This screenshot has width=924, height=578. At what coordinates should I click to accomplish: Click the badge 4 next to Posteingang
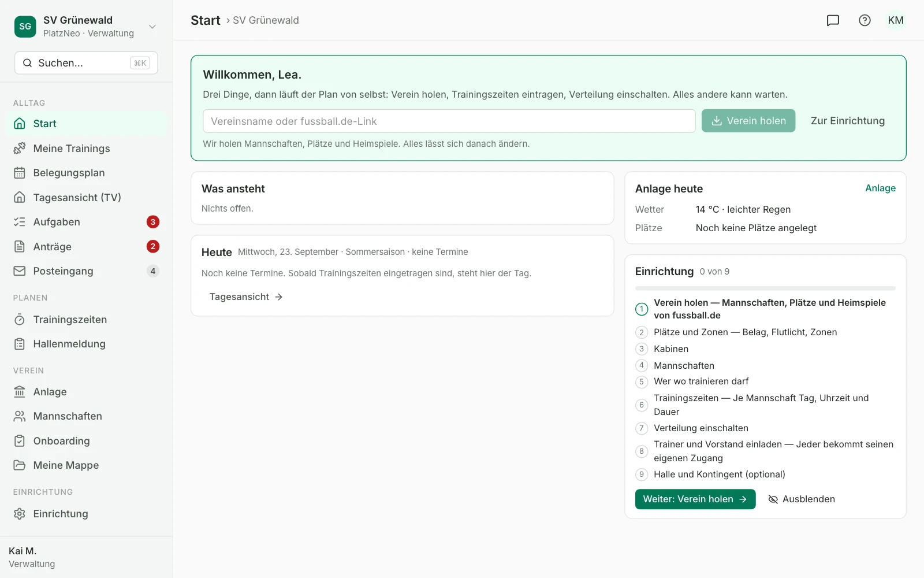point(153,271)
